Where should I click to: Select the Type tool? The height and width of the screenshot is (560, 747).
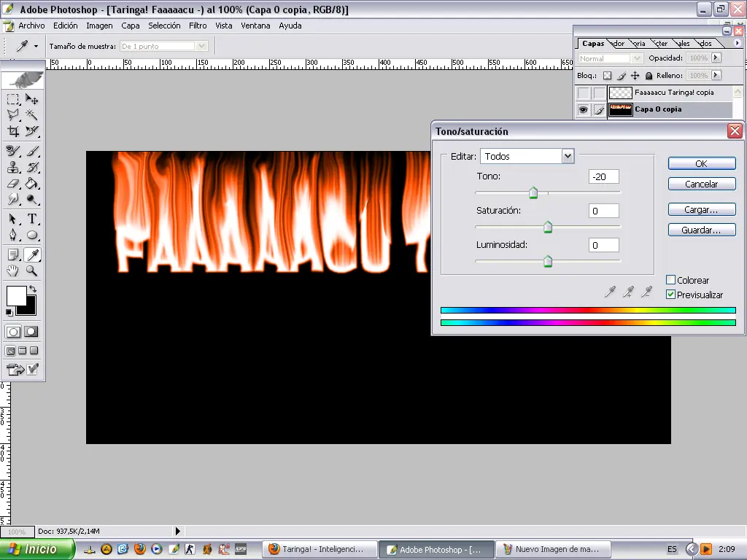(x=32, y=219)
